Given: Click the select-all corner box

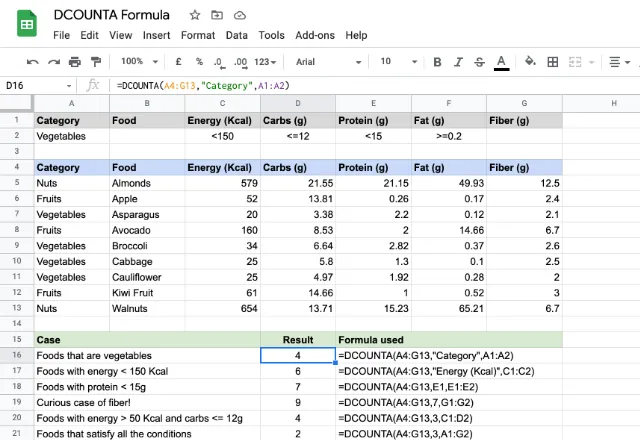Looking at the screenshot, I should point(16,103).
